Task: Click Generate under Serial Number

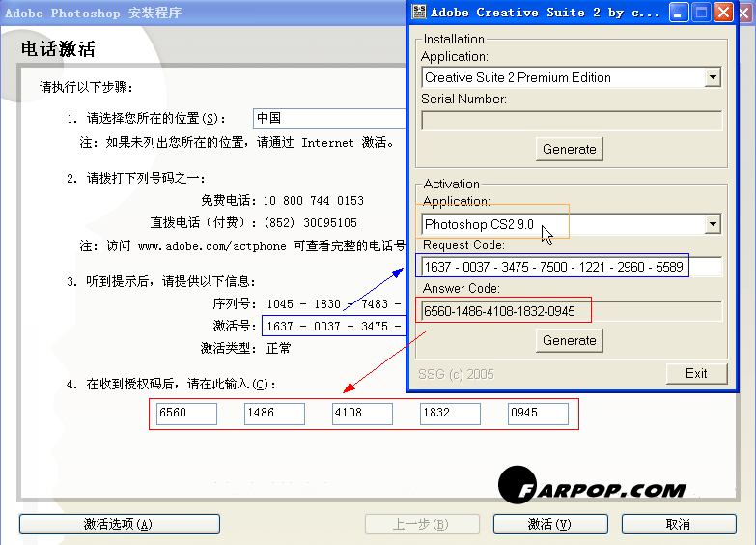Action: pyautogui.click(x=570, y=149)
